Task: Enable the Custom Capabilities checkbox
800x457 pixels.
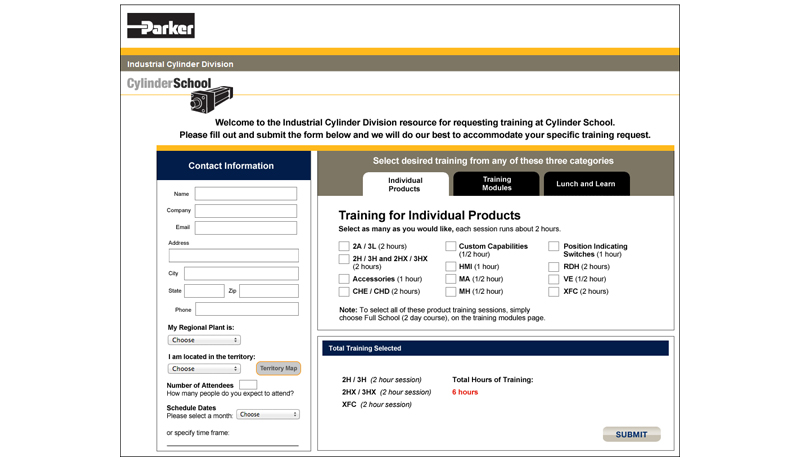Action: pos(451,246)
